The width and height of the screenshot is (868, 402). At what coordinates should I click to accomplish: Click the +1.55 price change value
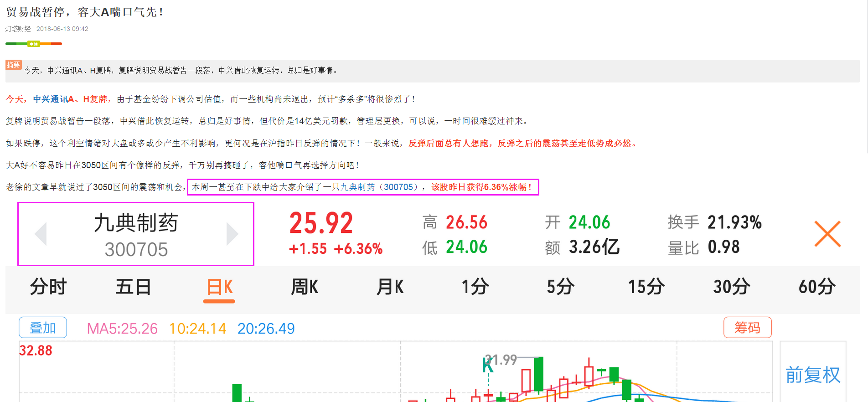click(x=308, y=248)
